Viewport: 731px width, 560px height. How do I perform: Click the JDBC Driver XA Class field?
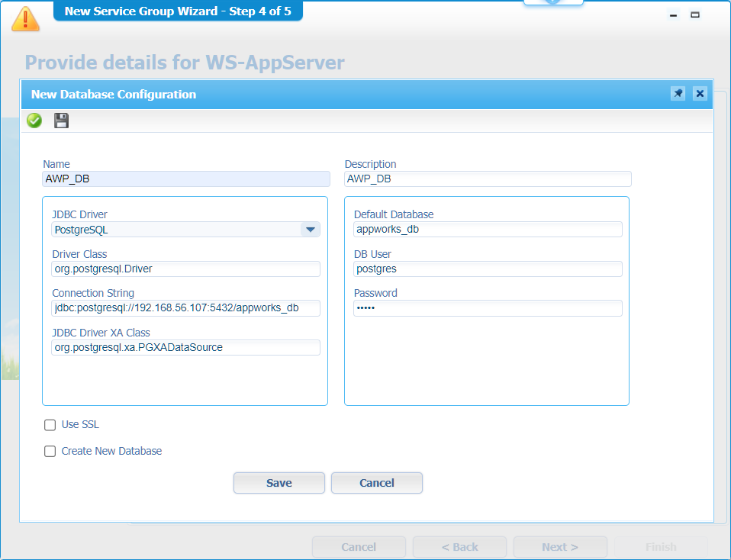[x=185, y=348]
